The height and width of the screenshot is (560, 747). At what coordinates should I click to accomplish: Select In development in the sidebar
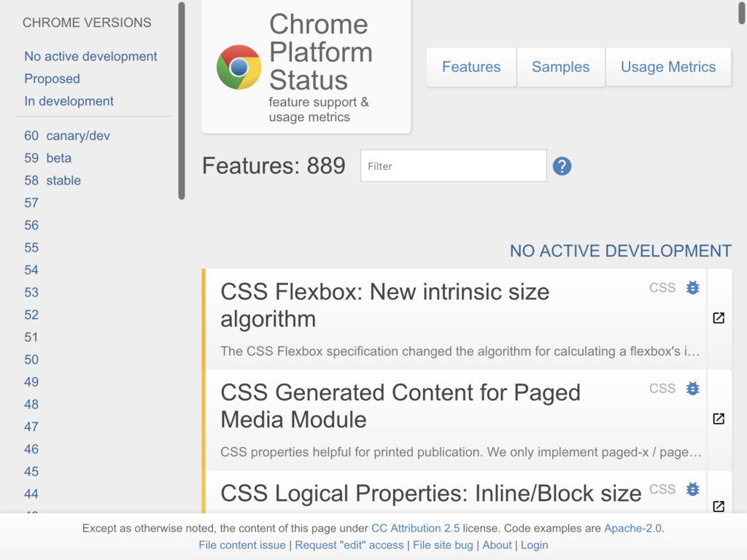(x=69, y=101)
